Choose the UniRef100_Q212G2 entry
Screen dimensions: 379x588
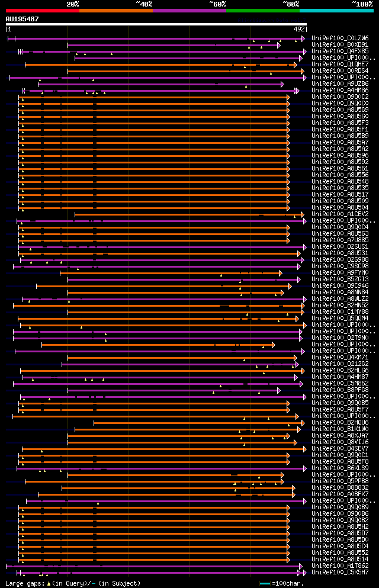point(340,364)
